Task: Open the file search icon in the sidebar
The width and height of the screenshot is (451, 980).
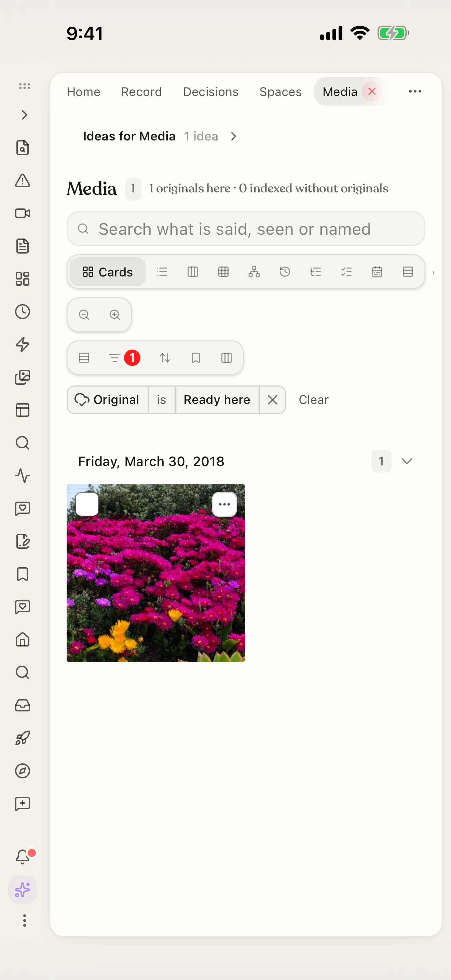Action: 23,148
